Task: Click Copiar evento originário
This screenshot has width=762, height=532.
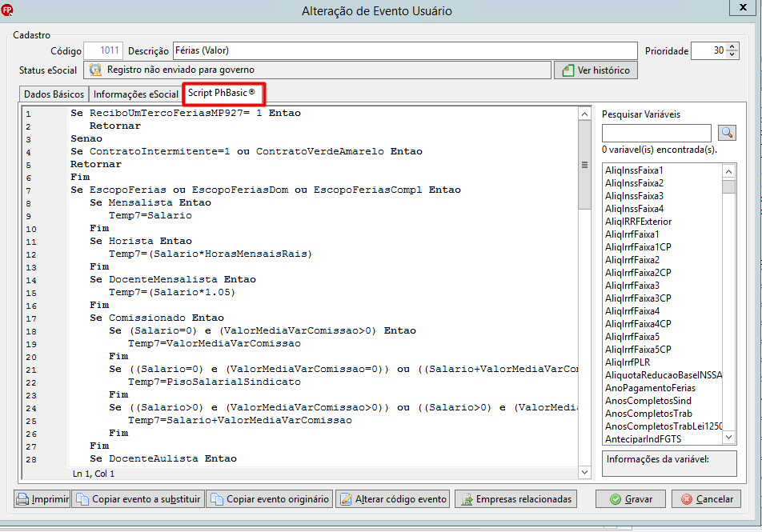Action: point(270,499)
